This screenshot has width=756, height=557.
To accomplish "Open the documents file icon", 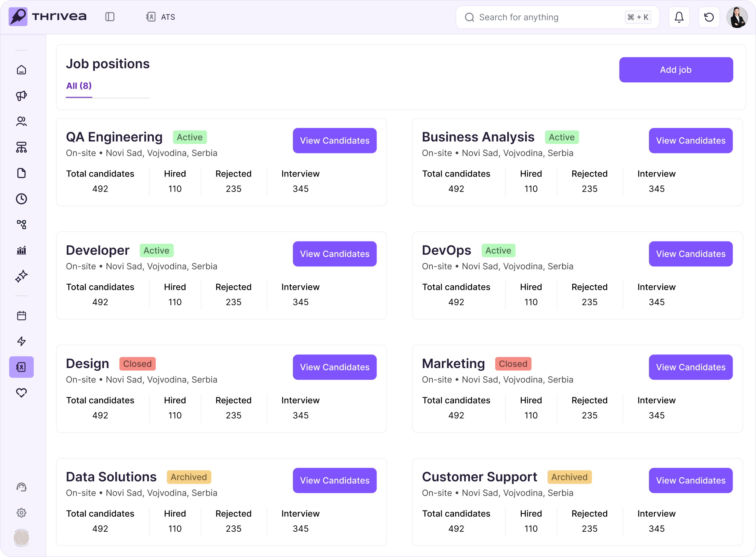I will 22,173.
